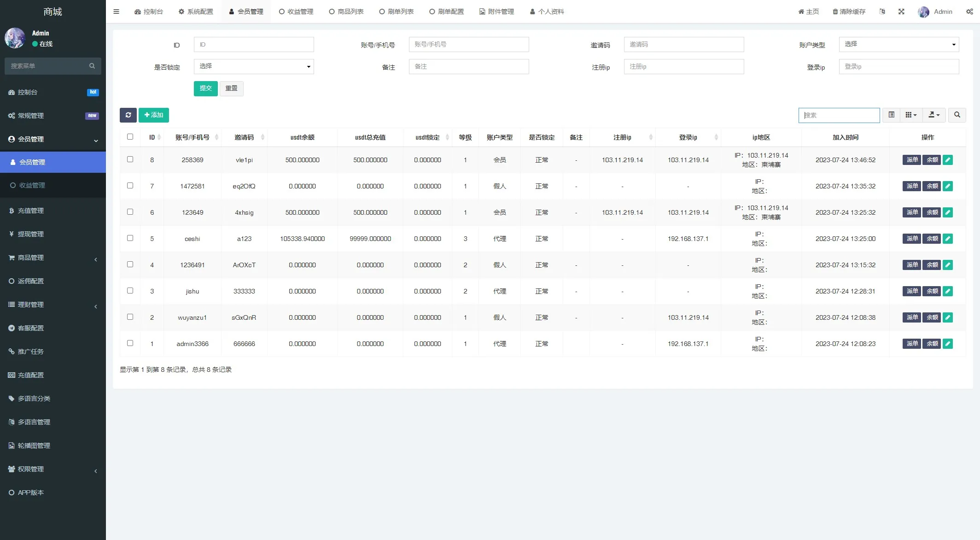
Task: Click magnifier icon in sidebar menu search
Action: [92, 66]
